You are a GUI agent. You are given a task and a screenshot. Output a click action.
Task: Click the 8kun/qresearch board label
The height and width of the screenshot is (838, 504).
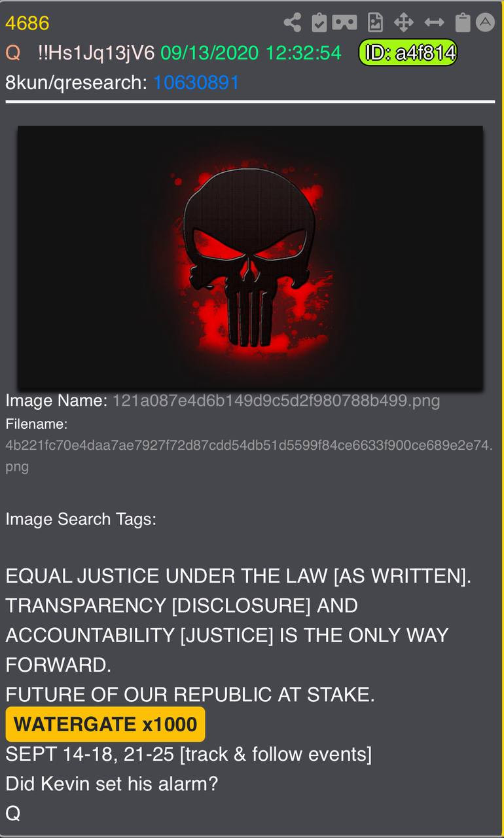(76, 82)
